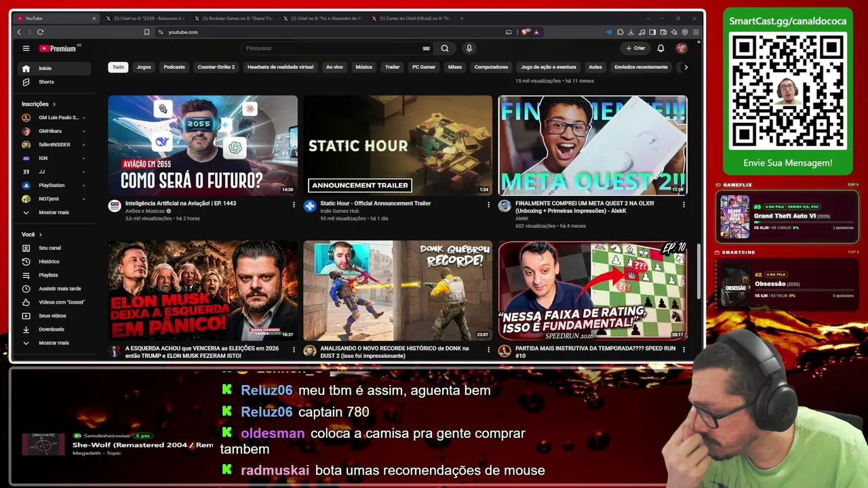Open Downloads in the sidebar
The image size is (868, 488).
tap(54, 329)
